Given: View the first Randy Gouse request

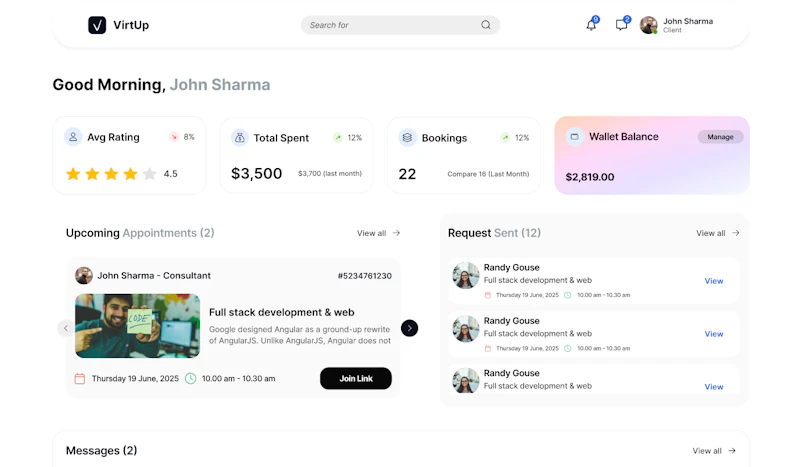Looking at the screenshot, I should (x=714, y=281).
